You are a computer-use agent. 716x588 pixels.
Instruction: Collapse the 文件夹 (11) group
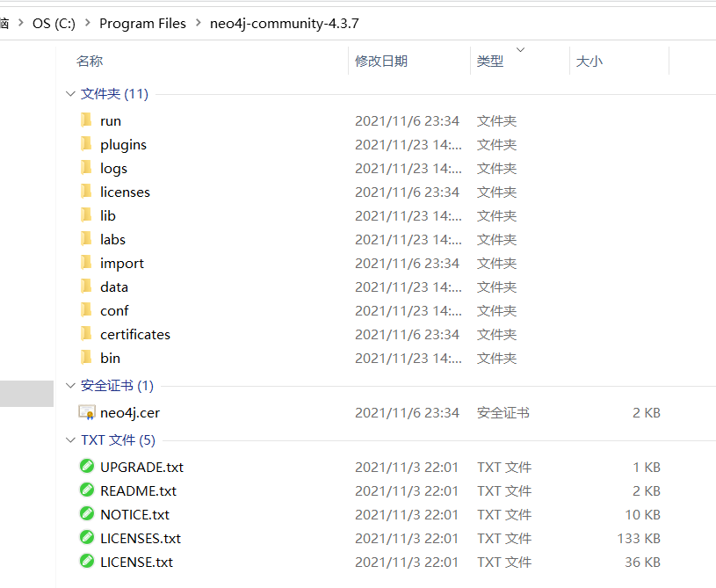(70, 94)
